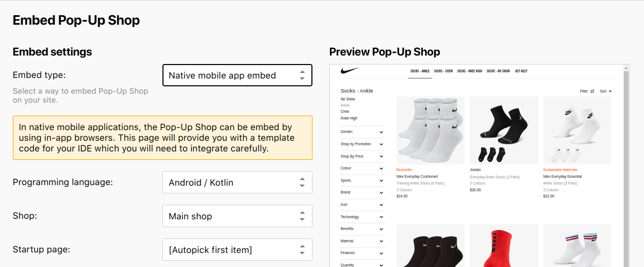
Task: Expand the Gender filter chevron
Action: coord(381,132)
